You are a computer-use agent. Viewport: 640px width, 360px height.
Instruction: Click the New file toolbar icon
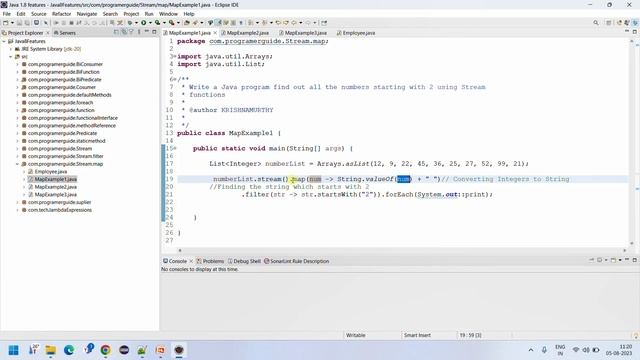(x=6, y=23)
